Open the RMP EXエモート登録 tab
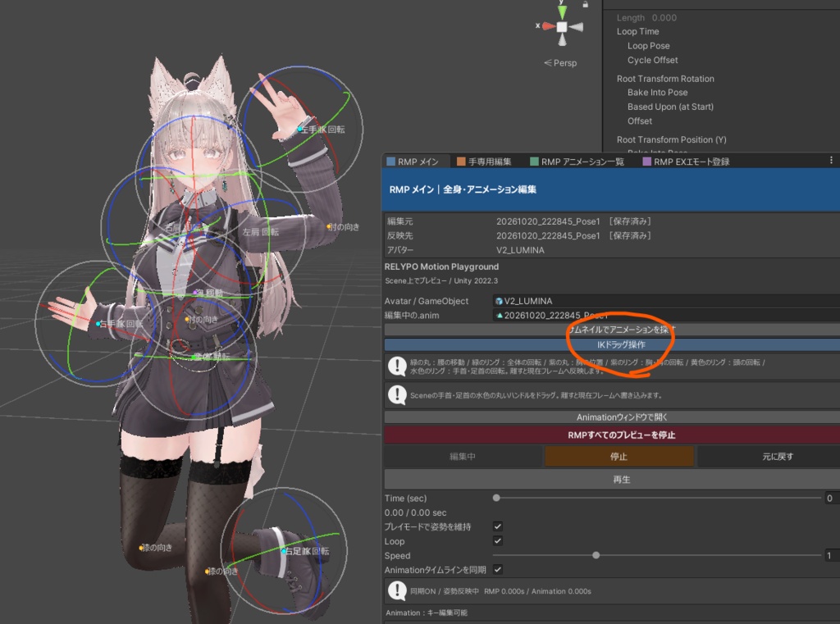840x624 pixels. [x=686, y=162]
